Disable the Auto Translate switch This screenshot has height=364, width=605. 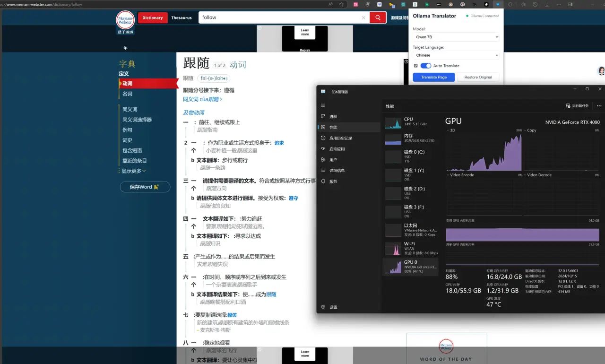(426, 66)
